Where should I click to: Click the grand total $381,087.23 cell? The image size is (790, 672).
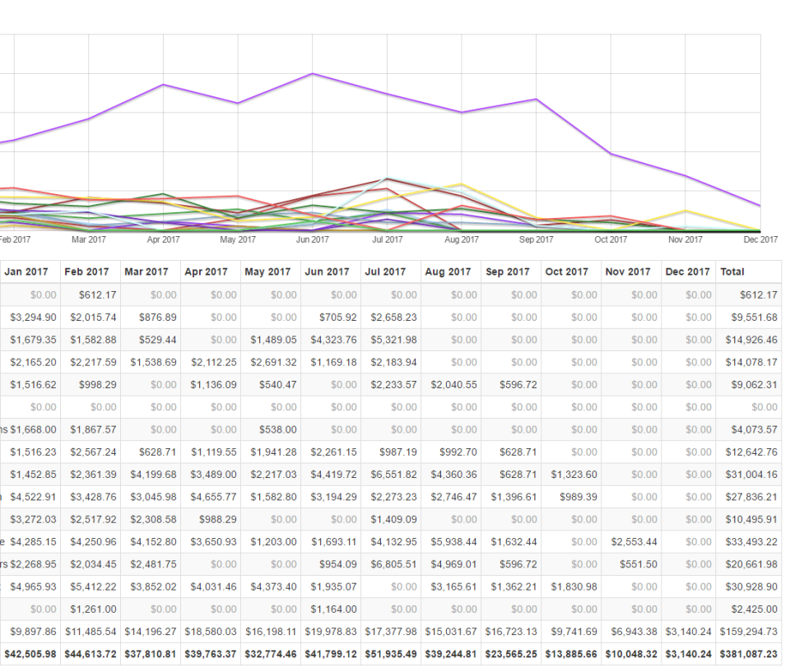748,654
